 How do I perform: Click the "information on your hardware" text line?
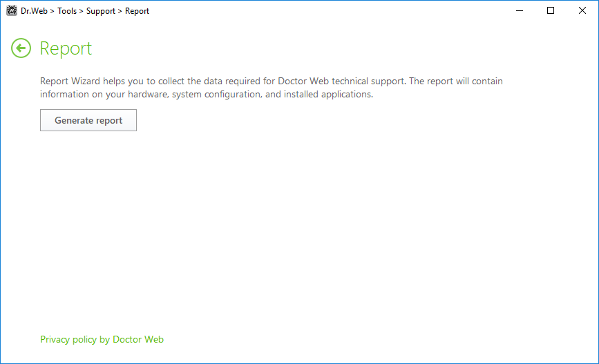[x=207, y=94]
